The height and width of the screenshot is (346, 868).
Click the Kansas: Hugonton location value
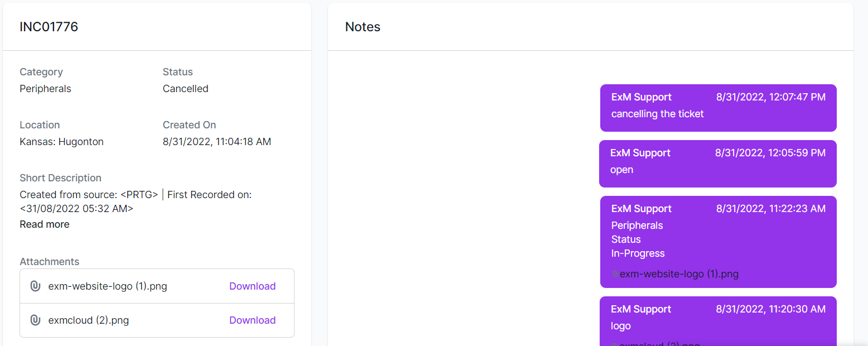(x=61, y=142)
